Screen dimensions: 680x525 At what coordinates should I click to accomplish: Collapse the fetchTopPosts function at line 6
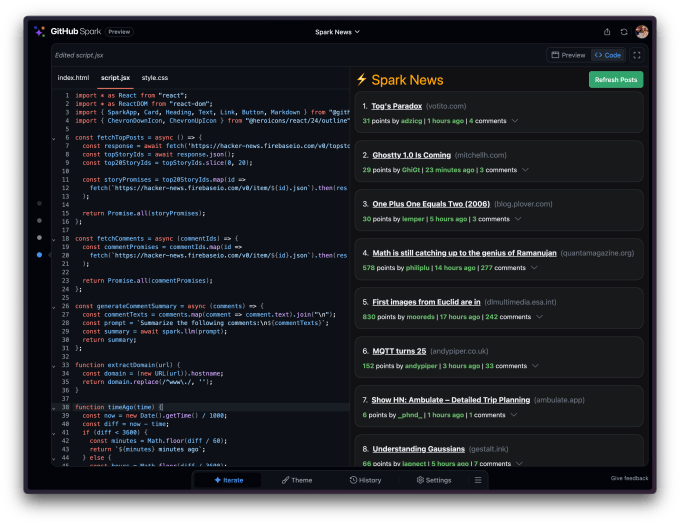click(x=54, y=138)
